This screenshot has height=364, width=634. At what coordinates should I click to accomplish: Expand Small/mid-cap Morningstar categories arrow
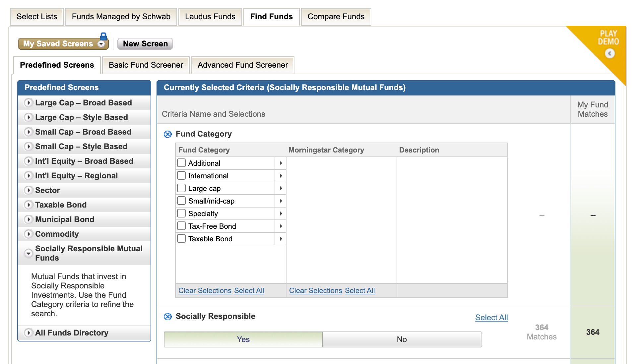281,201
